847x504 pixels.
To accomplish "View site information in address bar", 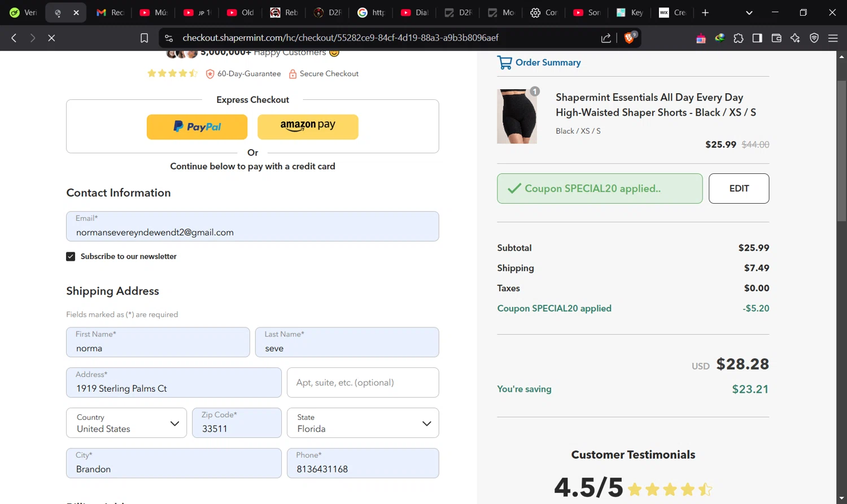I will click(169, 38).
